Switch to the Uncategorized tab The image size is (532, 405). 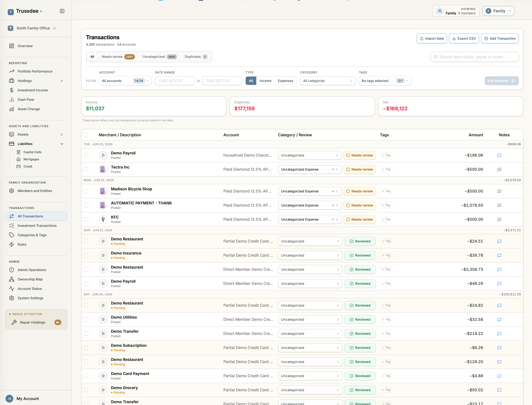159,57
